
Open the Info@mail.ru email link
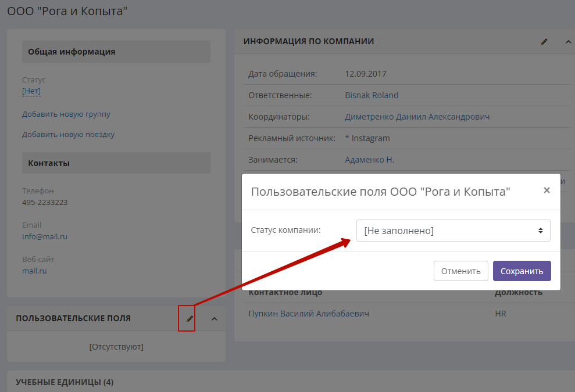click(x=45, y=237)
